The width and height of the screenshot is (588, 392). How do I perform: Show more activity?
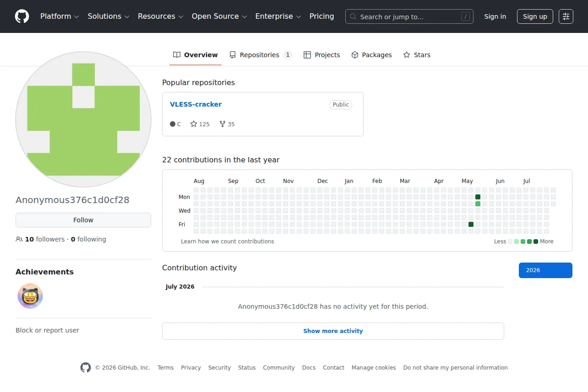[333, 331]
